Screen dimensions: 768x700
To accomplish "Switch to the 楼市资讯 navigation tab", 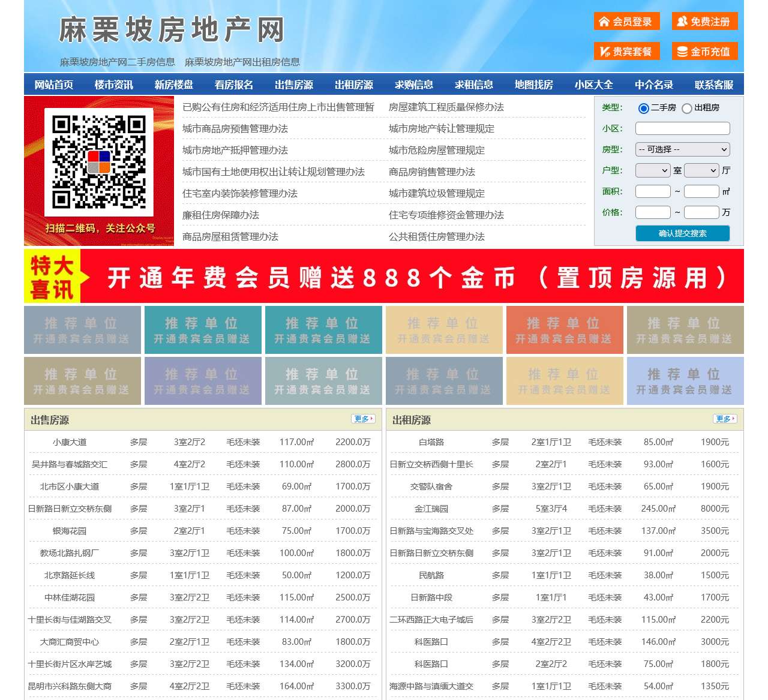I will point(114,85).
